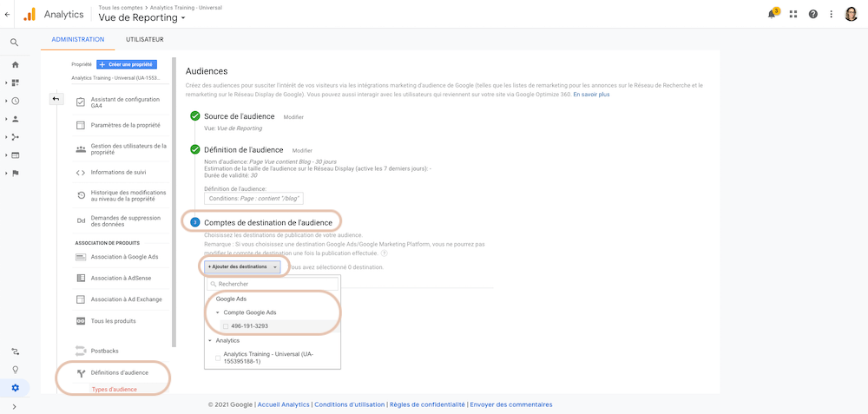Click Modifier next to Définition de l'audience

point(302,150)
